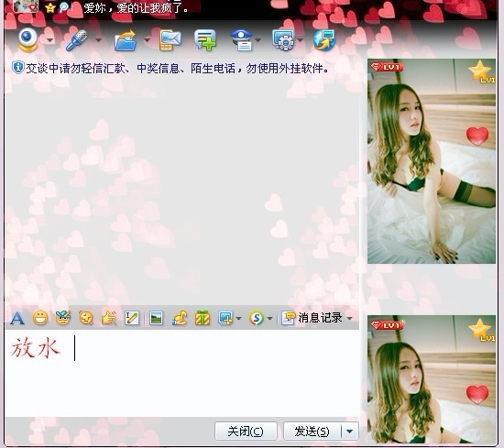Image resolution: width=504 pixels, height=448 pixels.
Task: Click the police cap report icon
Action: tap(242, 40)
